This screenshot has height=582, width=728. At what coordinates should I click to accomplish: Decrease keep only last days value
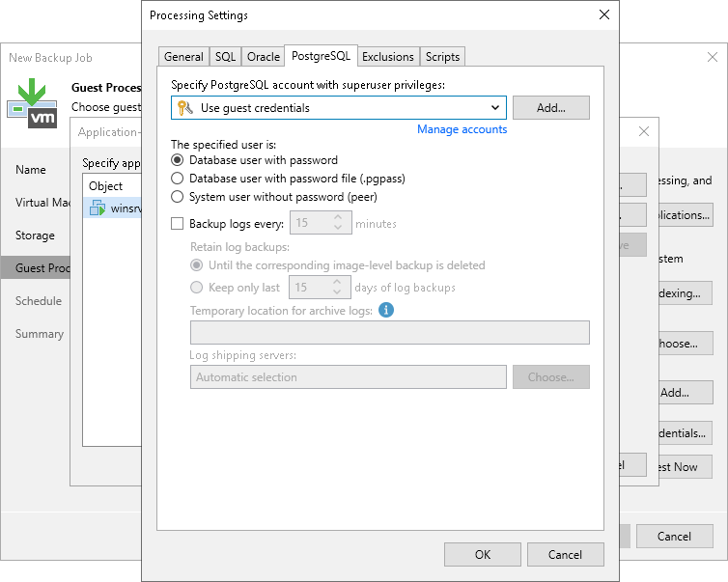pos(337,291)
